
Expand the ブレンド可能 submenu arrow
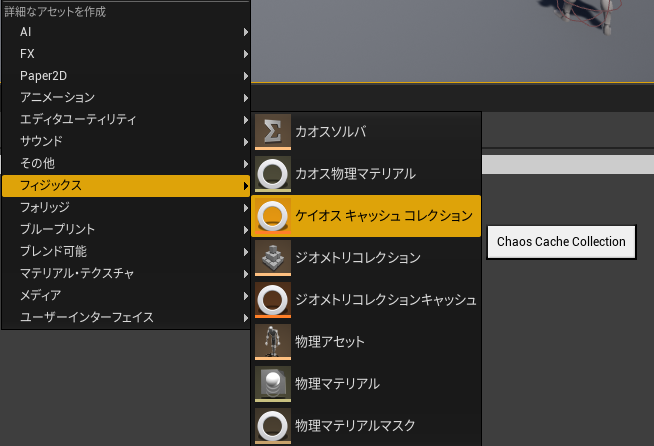246,252
